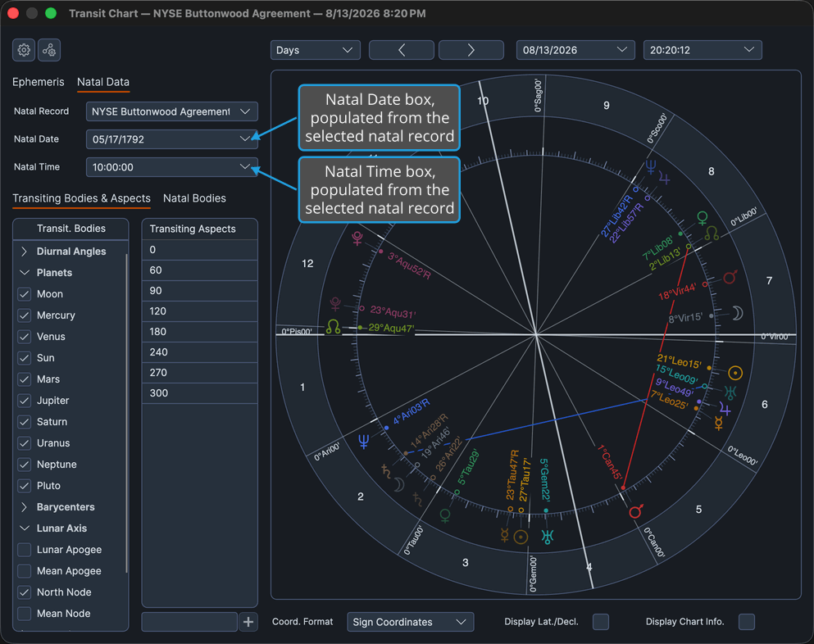Collapse the Lunar Axis group
Viewport: 814px width, 644px height.
point(25,528)
